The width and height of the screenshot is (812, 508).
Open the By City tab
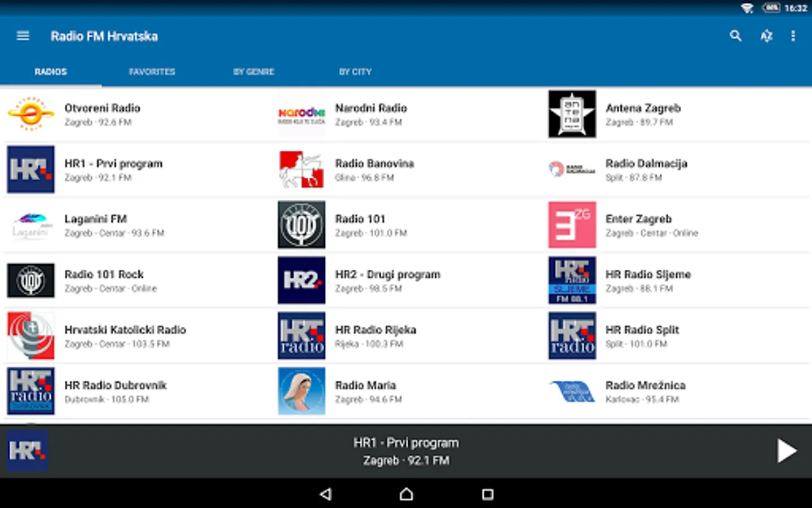[355, 72]
